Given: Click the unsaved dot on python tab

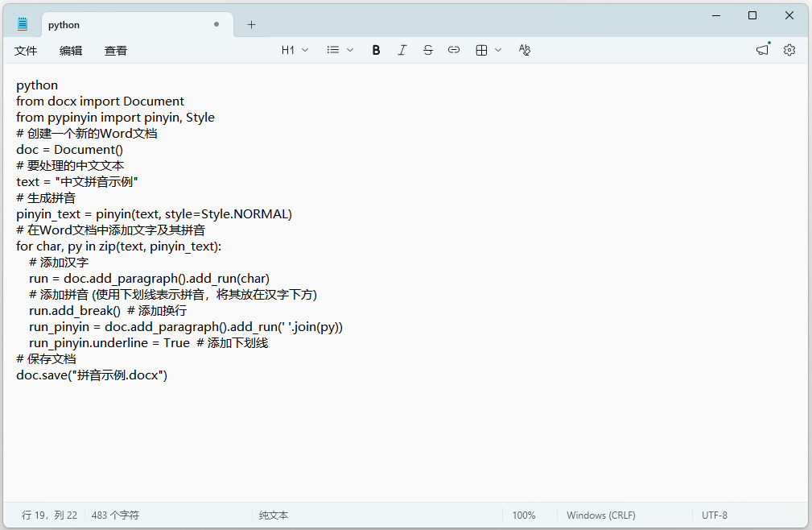Looking at the screenshot, I should click(x=216, y=24).
